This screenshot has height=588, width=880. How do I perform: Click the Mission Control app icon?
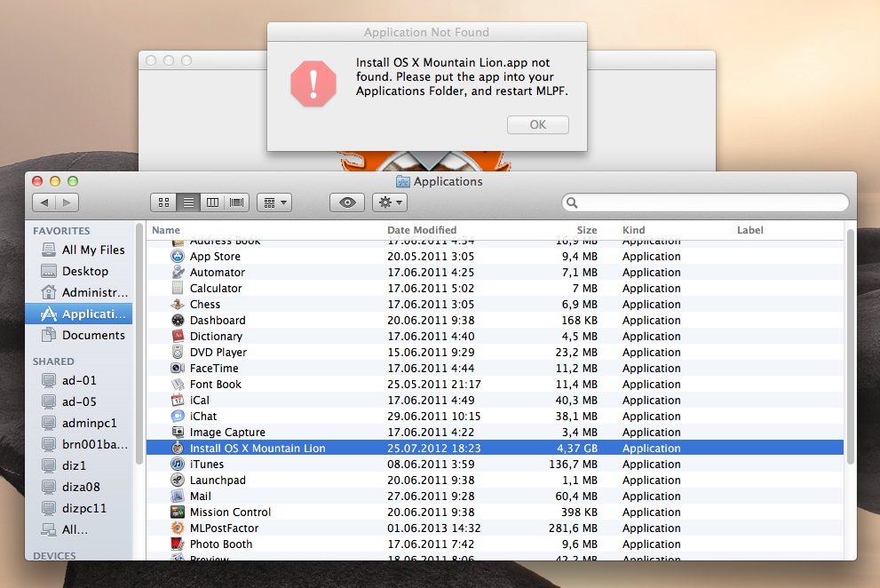pyautogui.click(x=178, y=513)
